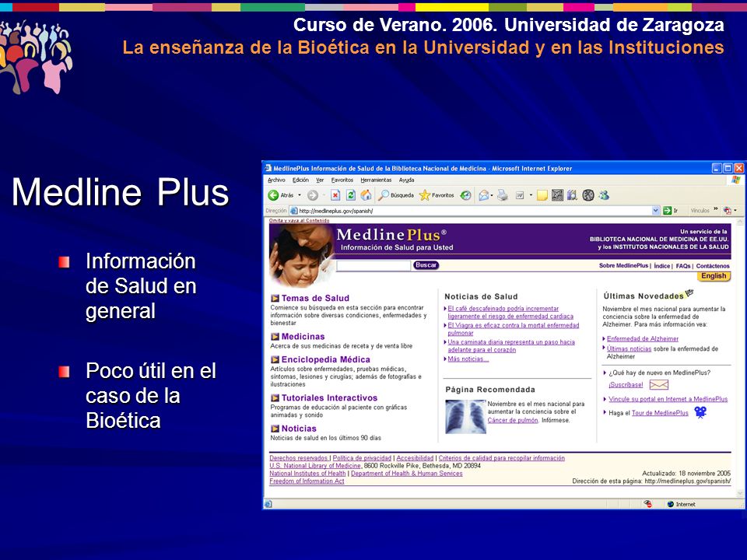Open the Accesibilidad footer link
This screenshot has width=747, height=560.
pos(415,458)
